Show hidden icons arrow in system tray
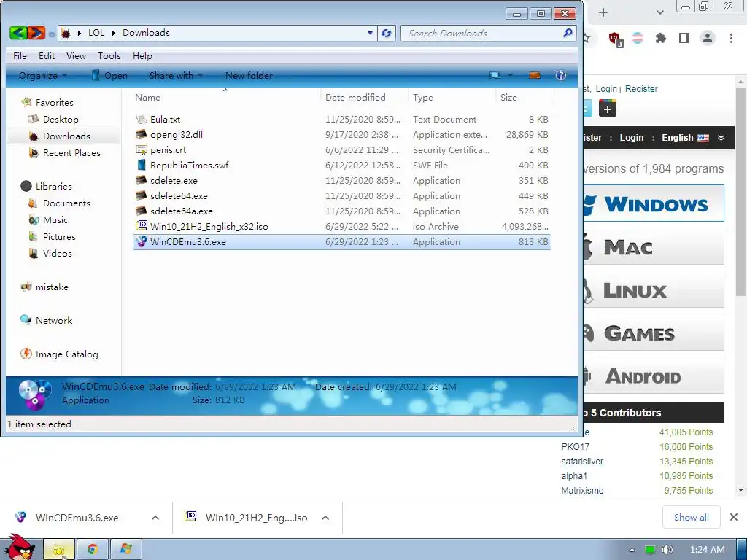747x560 pixels. [x=632, y=550]
